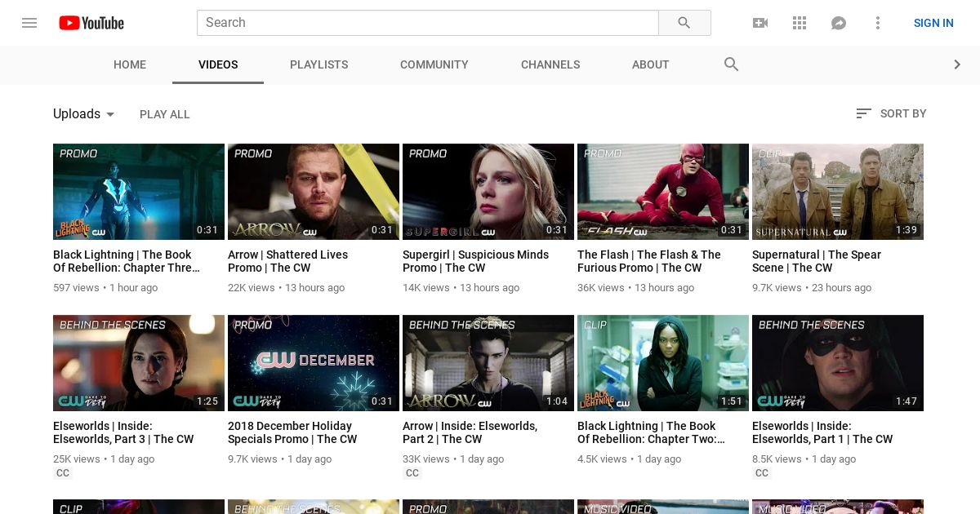Click CC badge under Elseworlds Part 3

[x=63, y=473]
